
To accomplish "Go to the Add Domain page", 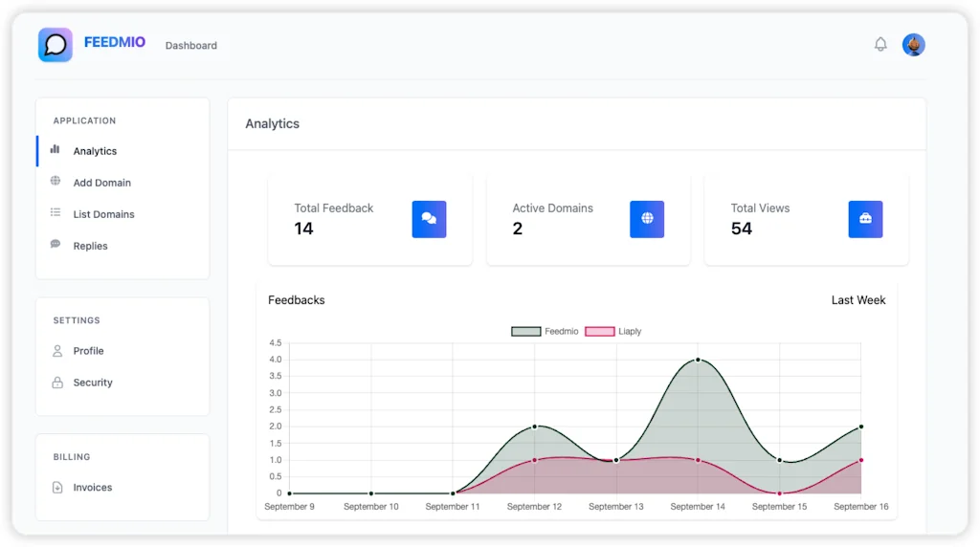I will pos(102,183).
